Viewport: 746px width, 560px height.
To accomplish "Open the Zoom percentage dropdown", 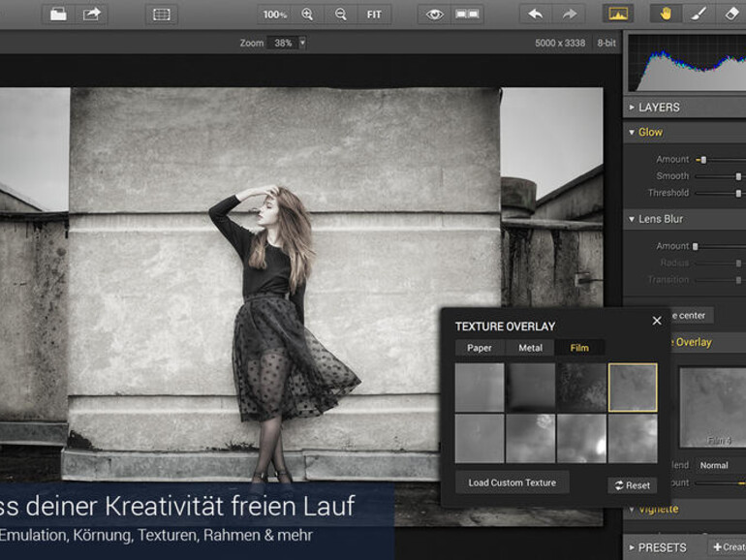I will click(302, 43).
